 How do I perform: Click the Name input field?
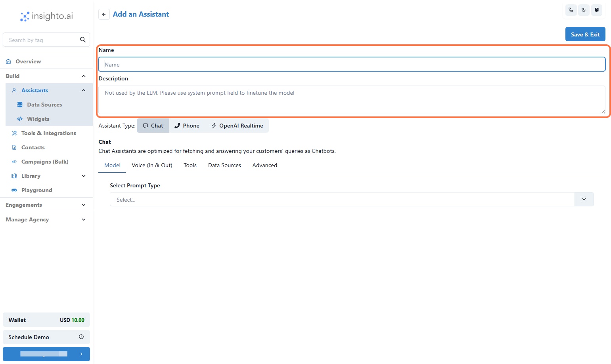click(352, 64)
